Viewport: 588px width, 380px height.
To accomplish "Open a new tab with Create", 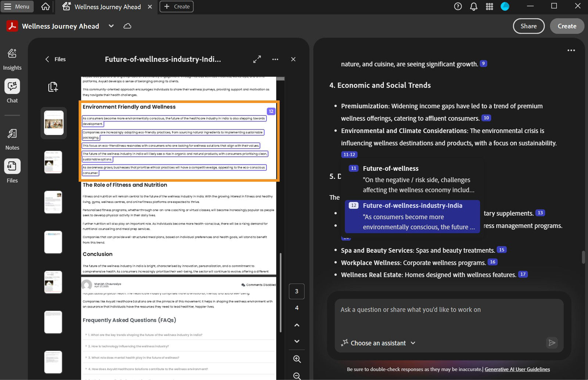I will tap(176, 6).
